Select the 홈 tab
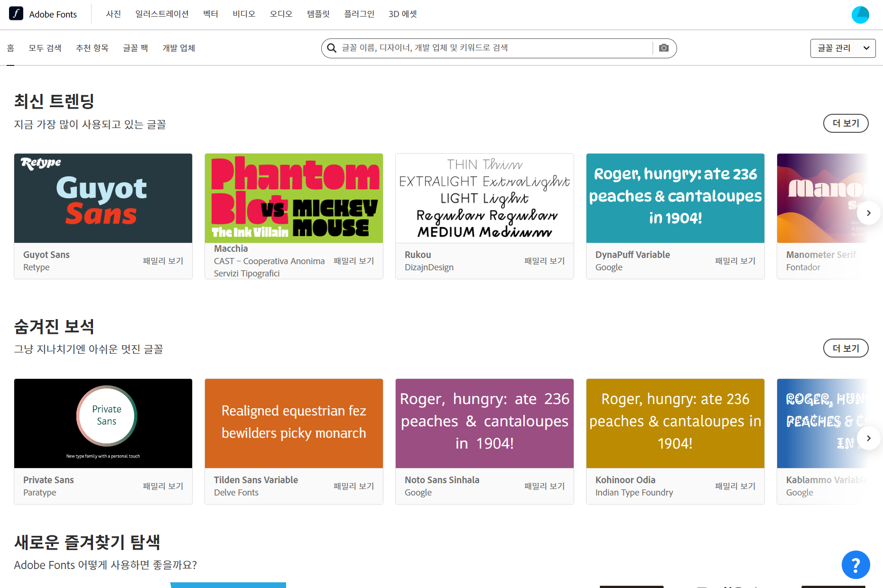The height and width of the screenshot is (588, 883). tap(10, 48)
